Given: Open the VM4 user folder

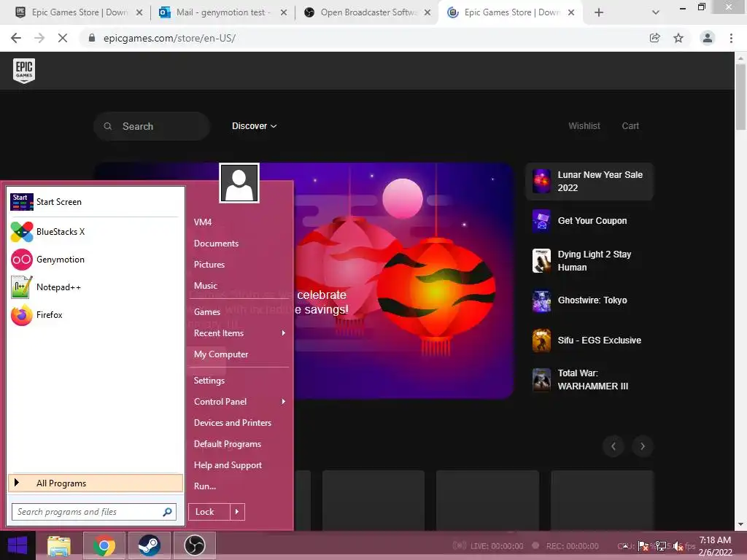Looking at the screenshot, I should pos(203,222).
